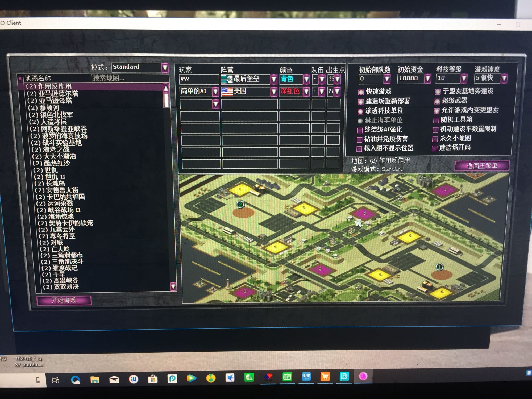Open the 青色 player color dropdown
This screenshot has width=532, height=399.
306,79
